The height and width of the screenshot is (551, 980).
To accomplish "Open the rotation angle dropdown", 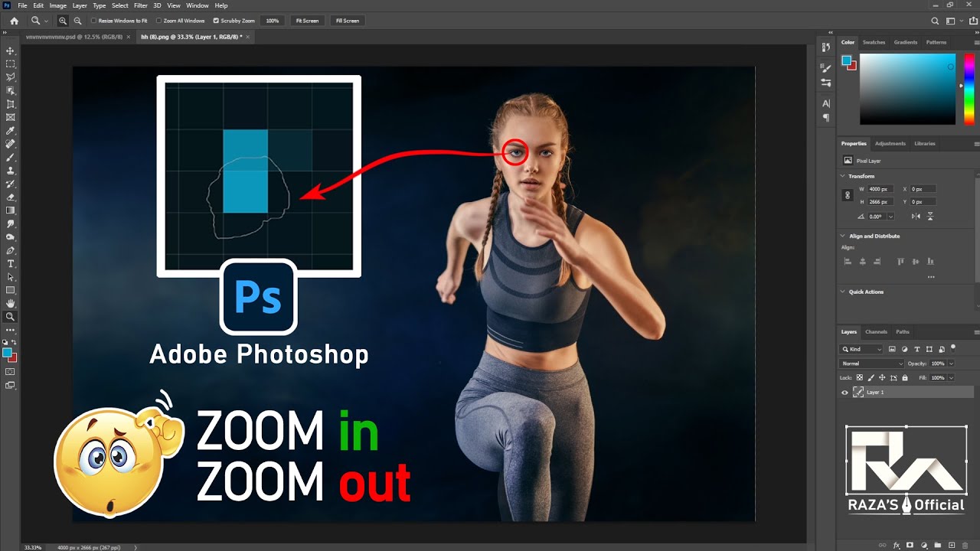I will (890, 217).
